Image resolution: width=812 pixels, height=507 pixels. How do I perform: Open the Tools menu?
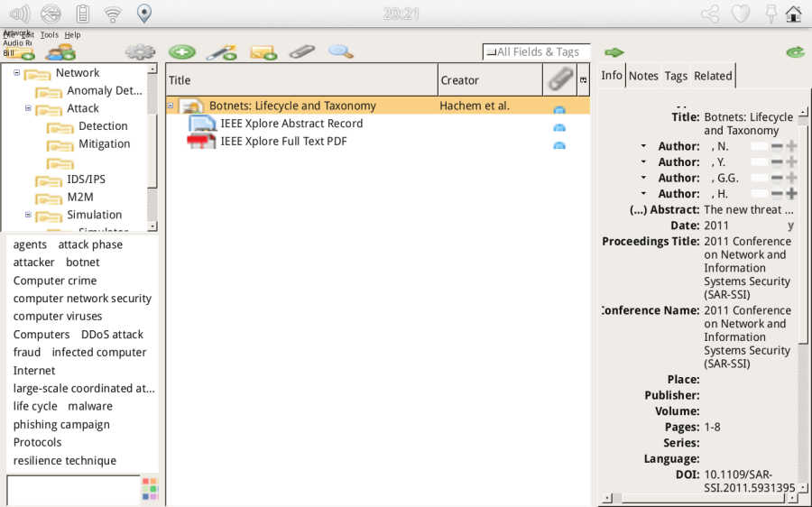(x=49, y=35)
